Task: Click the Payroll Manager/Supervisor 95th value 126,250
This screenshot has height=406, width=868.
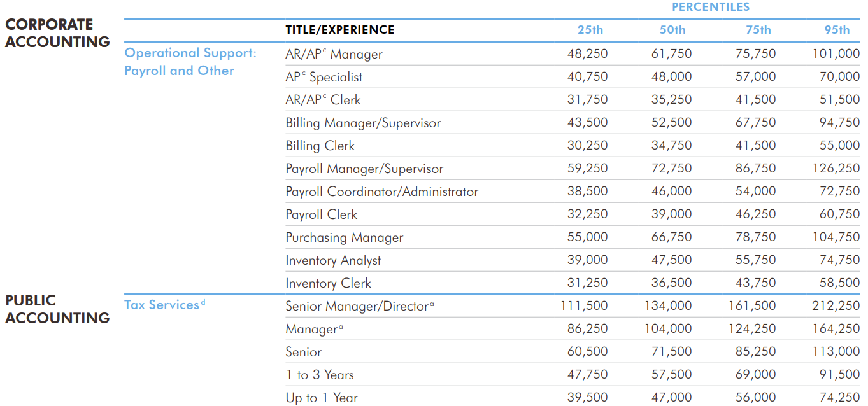Action: [x=836, y=169]
